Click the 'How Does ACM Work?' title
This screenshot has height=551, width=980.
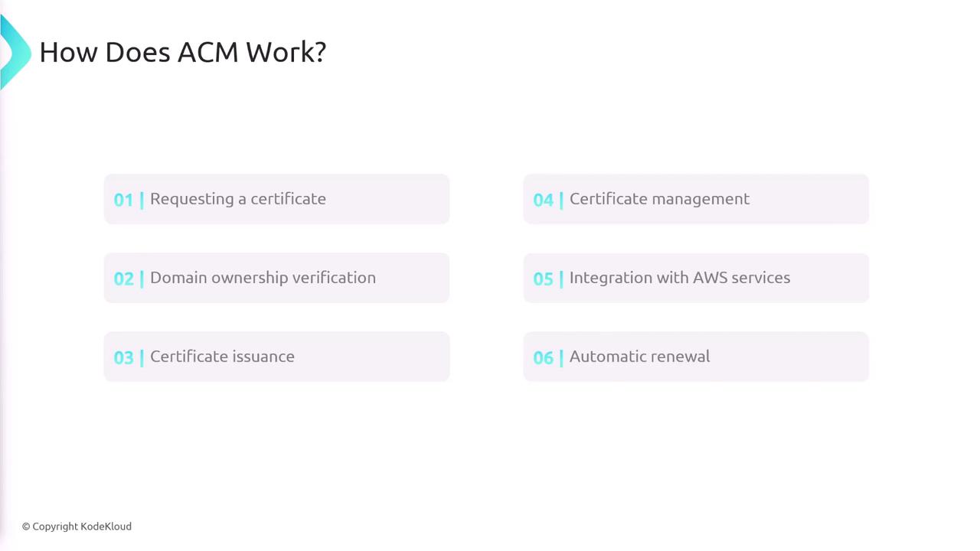[182, 52]
